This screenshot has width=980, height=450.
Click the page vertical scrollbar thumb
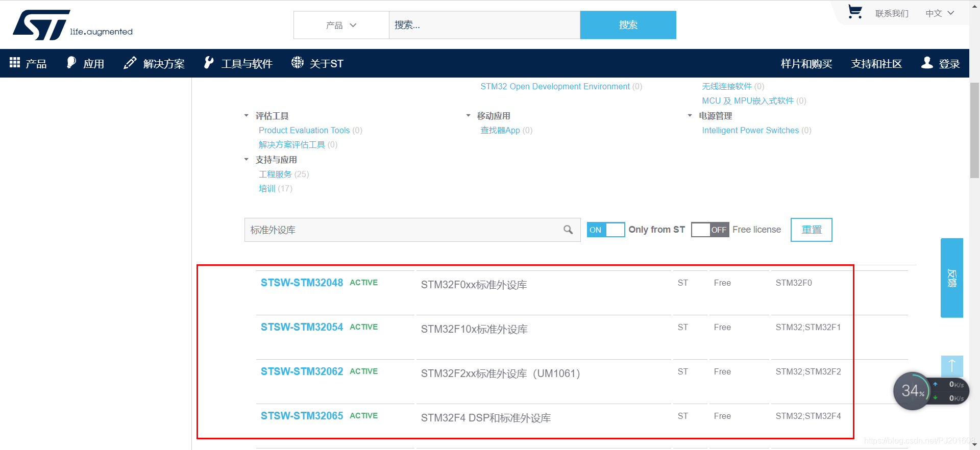click(x=974, y=130)
